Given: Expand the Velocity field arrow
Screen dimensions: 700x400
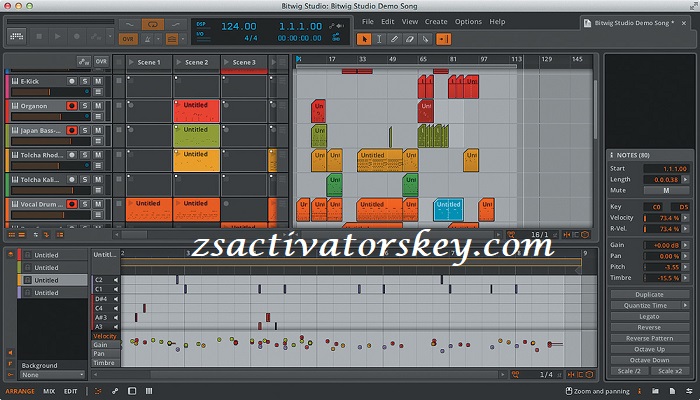Looking at the screenshot, I should [x=685, y=218].
